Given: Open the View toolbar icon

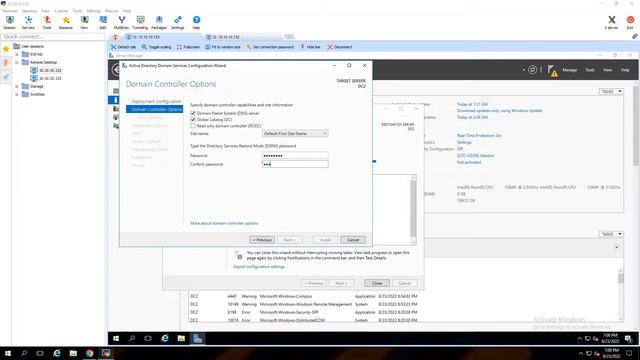Looking at the screenshot, I should click(x=84, y=22).
